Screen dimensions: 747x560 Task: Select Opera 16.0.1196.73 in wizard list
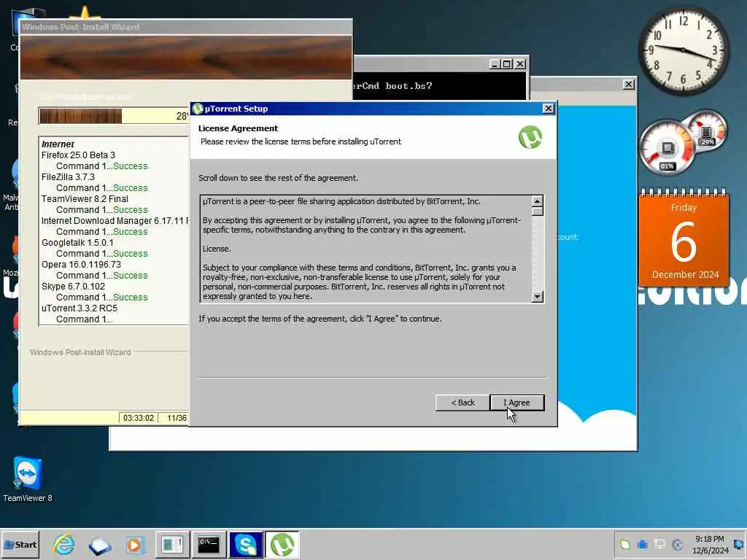tap(81, 265)
